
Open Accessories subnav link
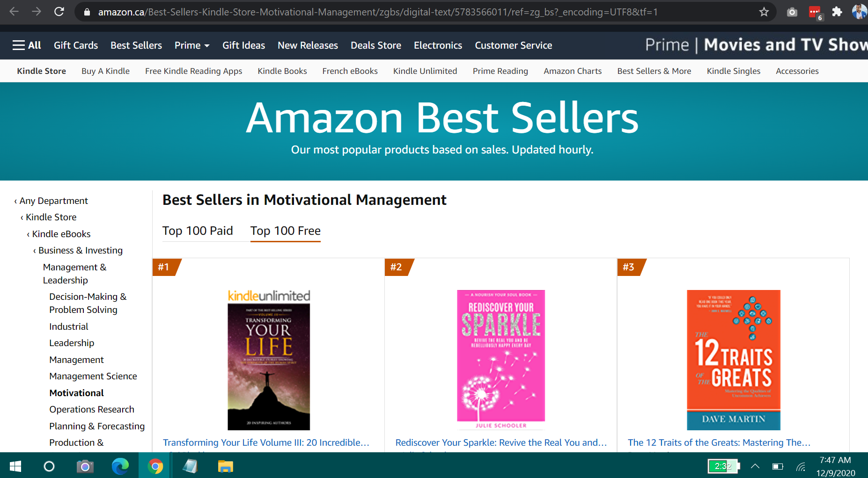tap(797, 71)
